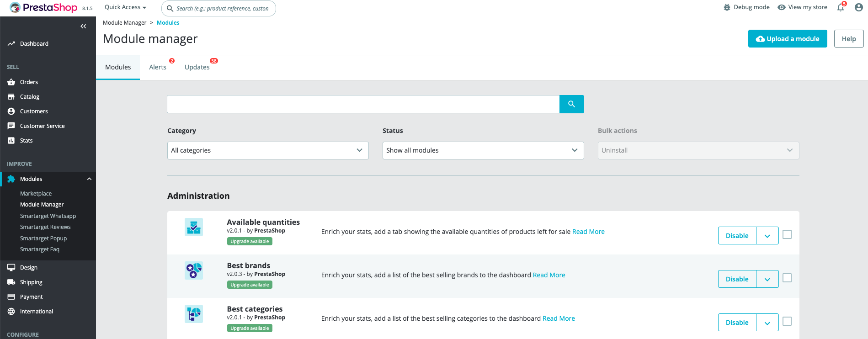Disable the Best brands module
The height and width of the screenshot is (339, 868).
click(x=737, y=279)
